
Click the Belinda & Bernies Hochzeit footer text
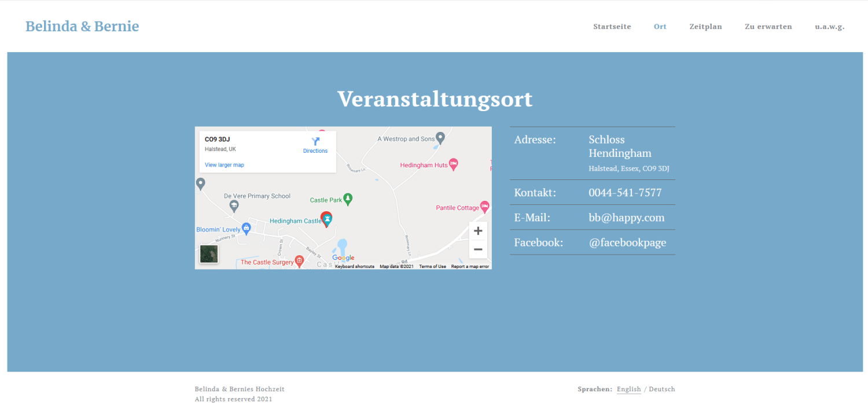[x=240, y=389]
